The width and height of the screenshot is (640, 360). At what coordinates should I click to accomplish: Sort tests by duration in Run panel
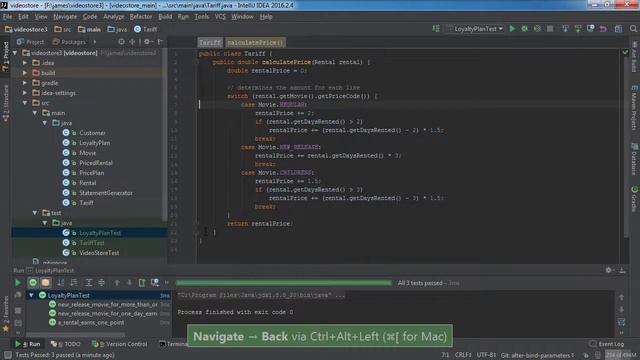click(x=74, y=282)
